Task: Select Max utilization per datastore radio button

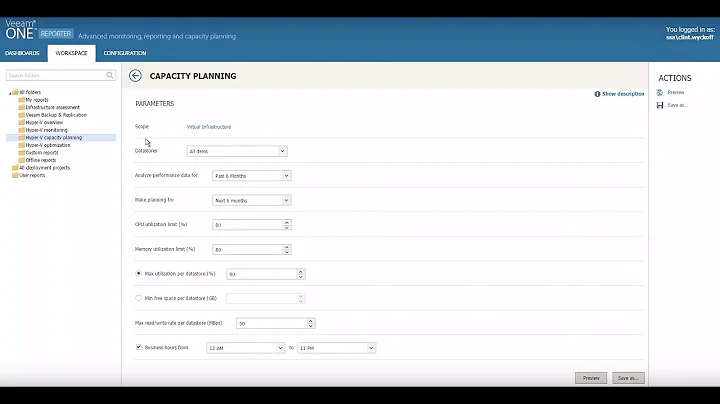Action: coord(138,273)
